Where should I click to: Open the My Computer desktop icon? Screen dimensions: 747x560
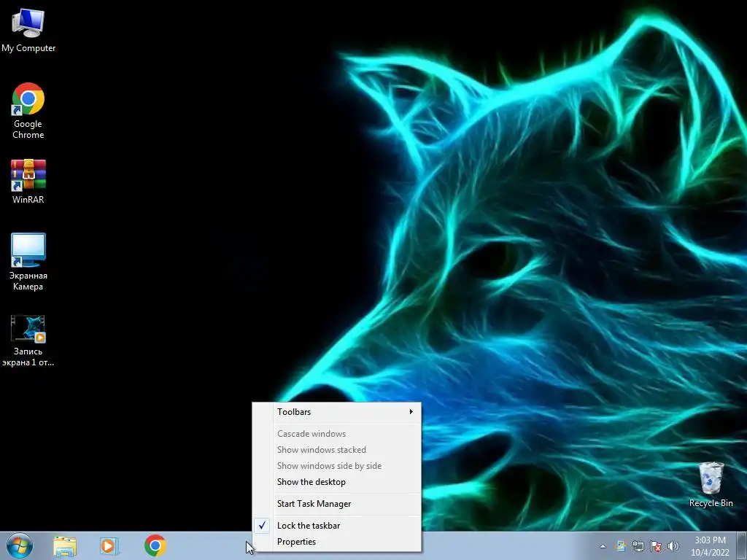[x=28, y=29]
